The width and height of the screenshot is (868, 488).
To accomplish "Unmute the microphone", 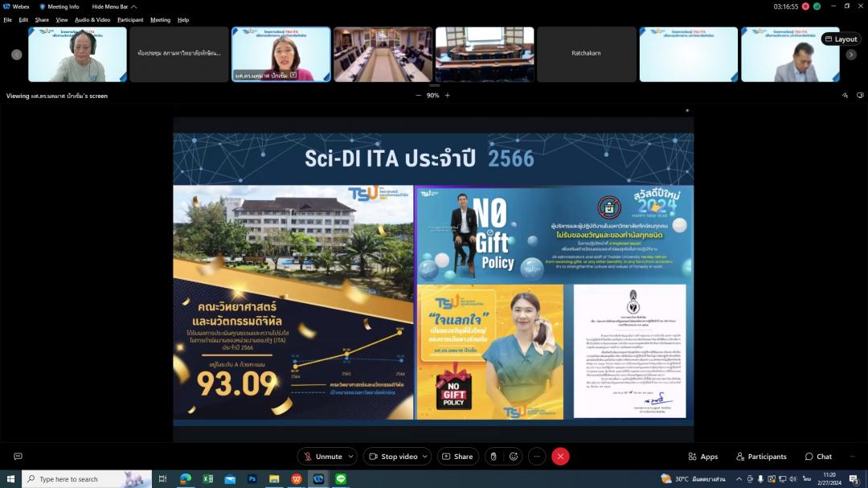I will 322,457.
